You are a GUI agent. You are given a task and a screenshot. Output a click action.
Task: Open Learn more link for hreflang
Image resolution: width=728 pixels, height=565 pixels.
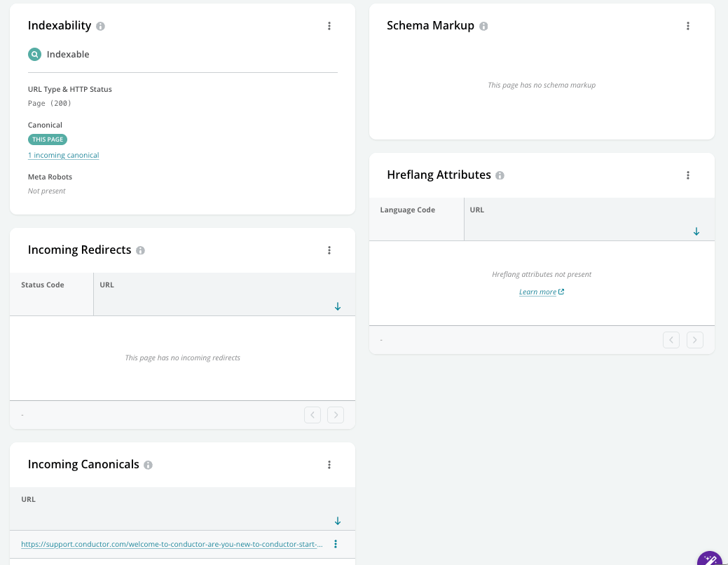pyautogui.click(x=542, y=292)
